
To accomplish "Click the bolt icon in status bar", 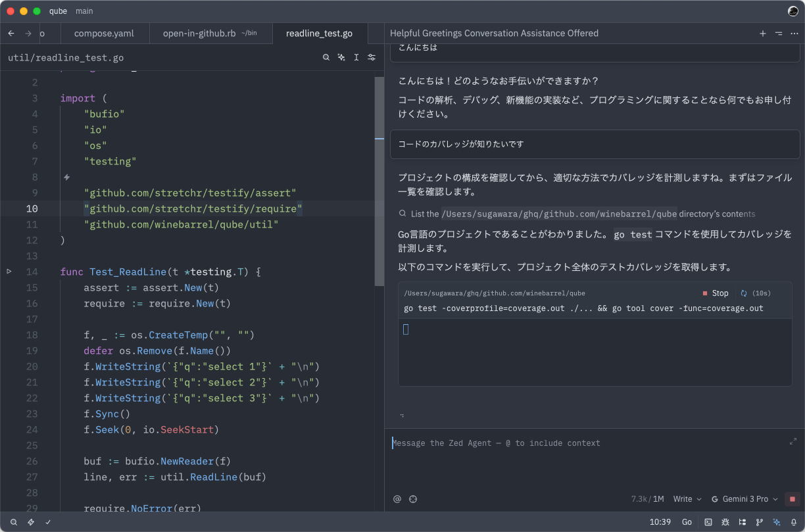I will pyautogui.click(x=31, y=522).
